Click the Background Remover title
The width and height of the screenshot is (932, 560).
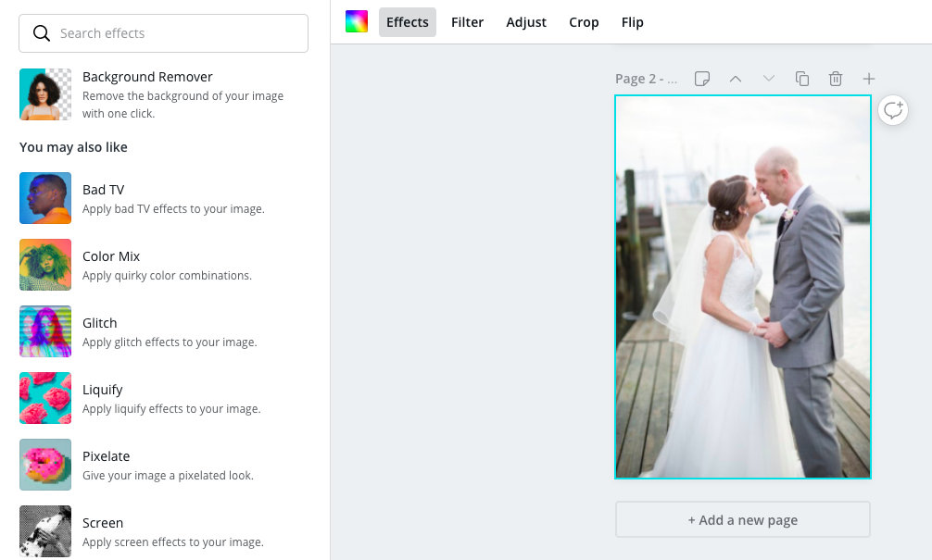pyautogui.click(x=147, y=77)
